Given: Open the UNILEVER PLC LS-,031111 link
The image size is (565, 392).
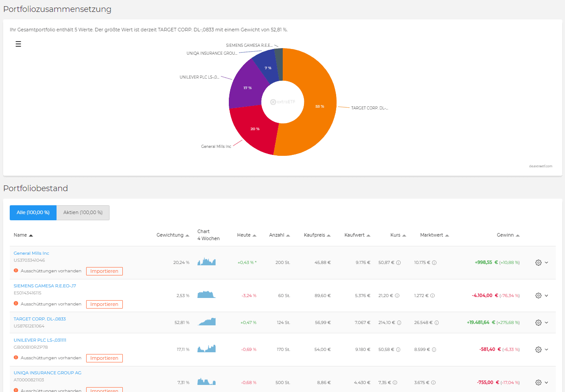Looking at the screenshot, I should click(x=40, y=340).
